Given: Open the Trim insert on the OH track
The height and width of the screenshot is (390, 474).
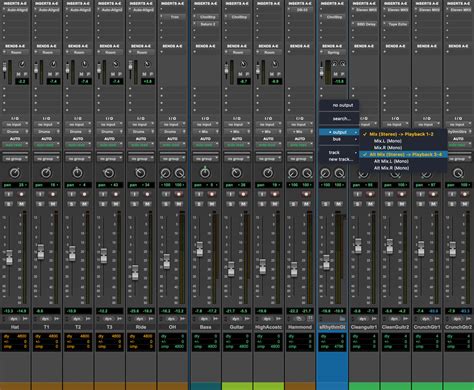Looking at the screenshot, I should (x=173, y=17).
